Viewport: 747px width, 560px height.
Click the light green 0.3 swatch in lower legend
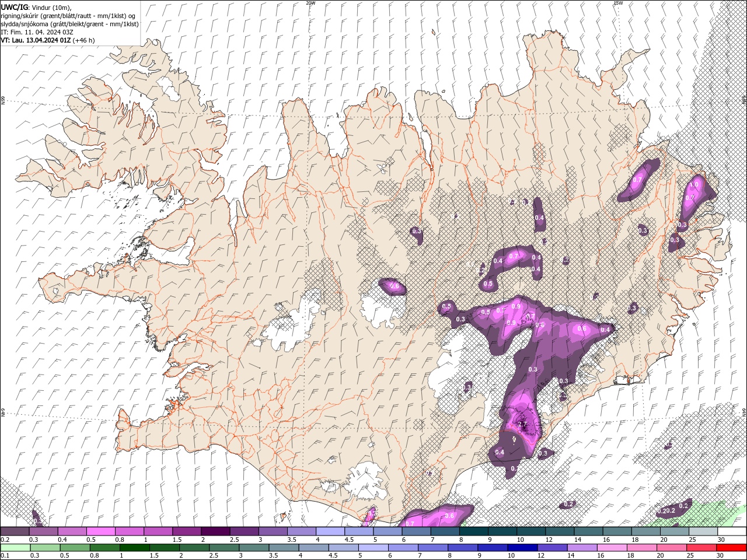point(44,548)
